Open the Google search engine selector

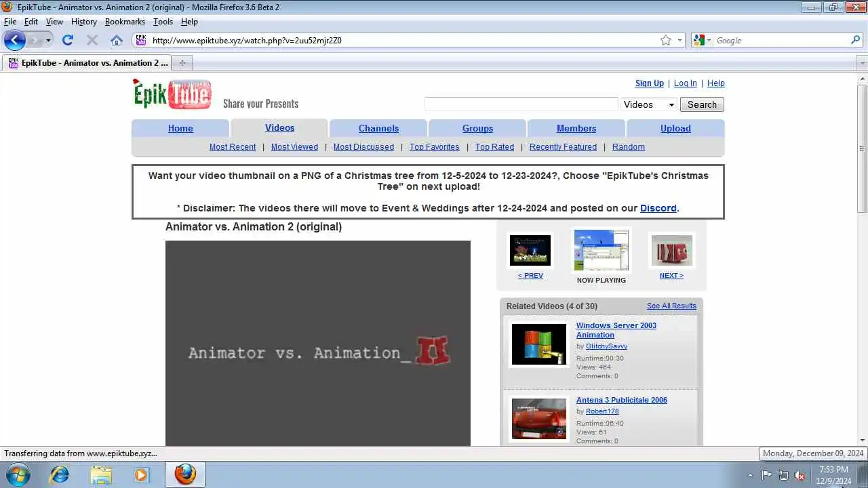coord(702,40)
